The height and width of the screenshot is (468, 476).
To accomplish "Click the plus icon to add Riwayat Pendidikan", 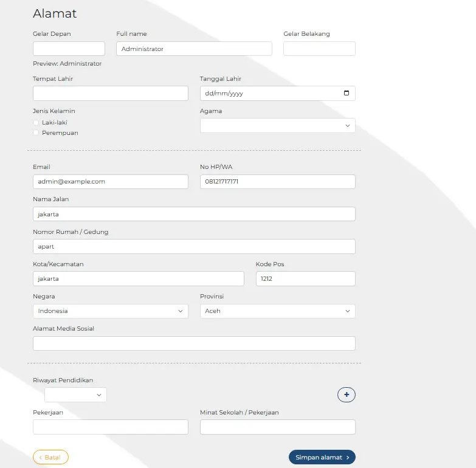I will (347, 394).
